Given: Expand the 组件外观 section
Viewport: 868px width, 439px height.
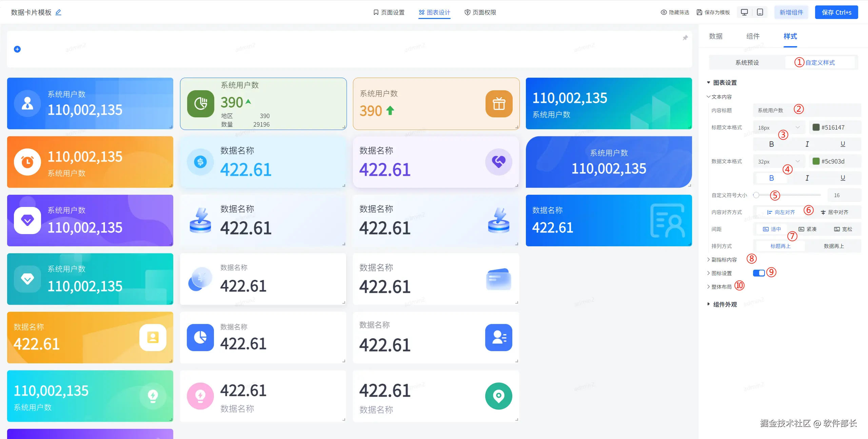Looking at the screenshot, I should (725, 304).
